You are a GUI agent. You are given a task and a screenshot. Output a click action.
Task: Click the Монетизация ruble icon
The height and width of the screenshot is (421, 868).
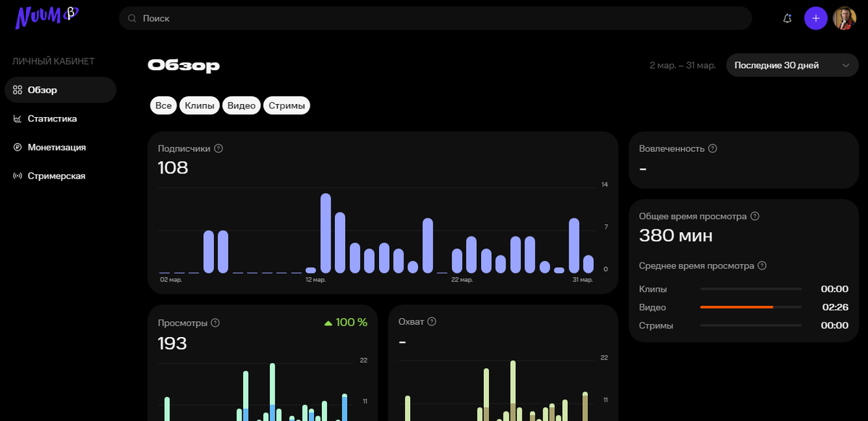coord(17,147)
